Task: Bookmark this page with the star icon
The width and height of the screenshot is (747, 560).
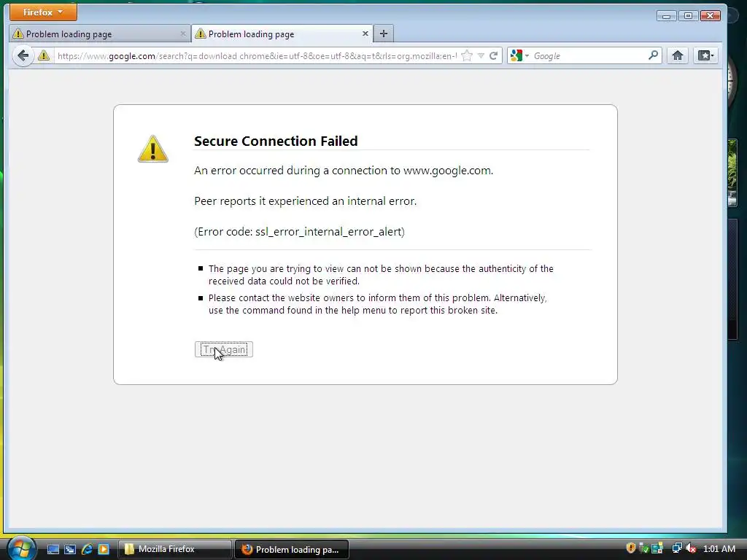Action: 468,55
